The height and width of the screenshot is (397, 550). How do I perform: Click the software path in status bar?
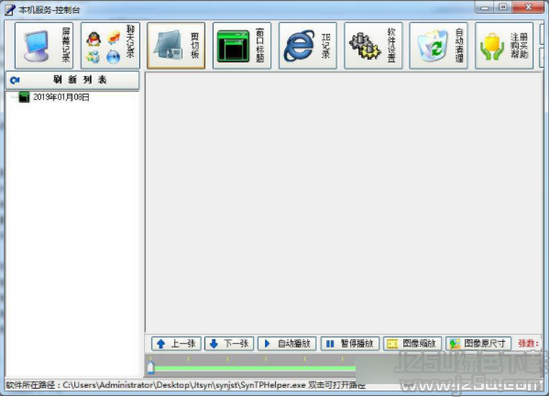point(185,385)
